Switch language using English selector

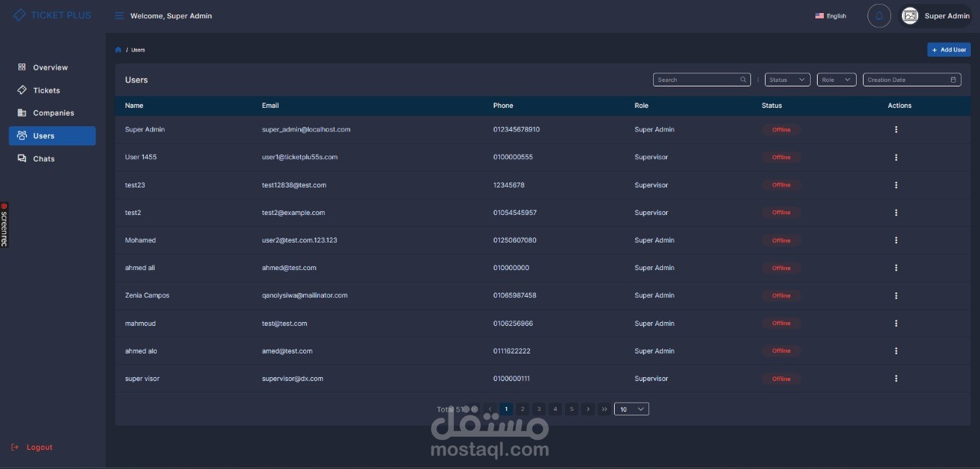click(831, 16)
